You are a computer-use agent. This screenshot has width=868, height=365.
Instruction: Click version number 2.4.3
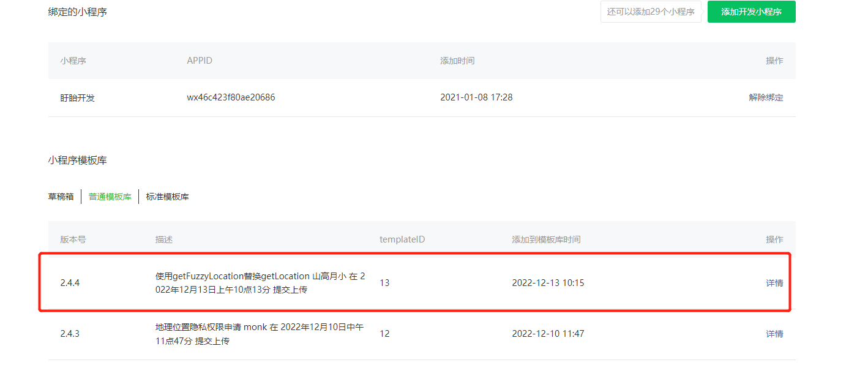tap(70, 334)
